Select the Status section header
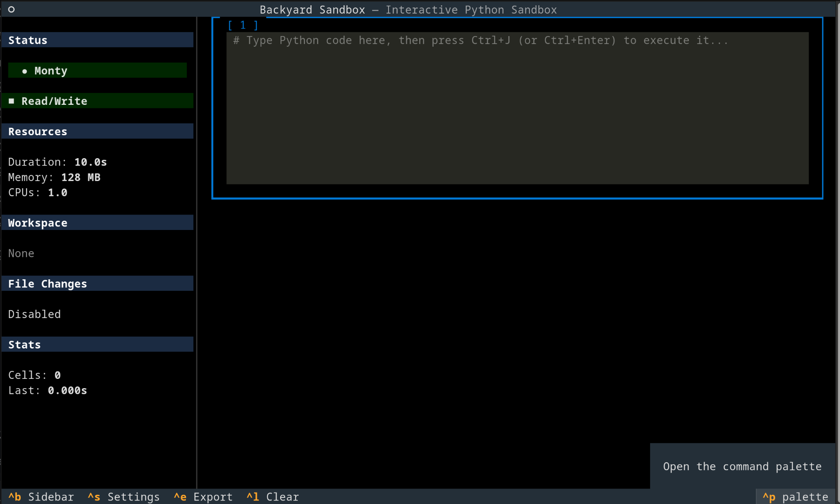 [x=97, y=40]
